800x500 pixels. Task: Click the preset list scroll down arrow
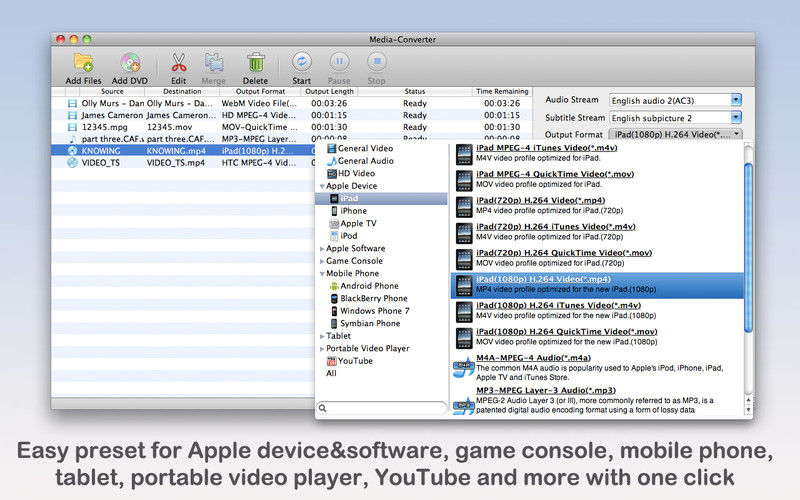point(748,410)
